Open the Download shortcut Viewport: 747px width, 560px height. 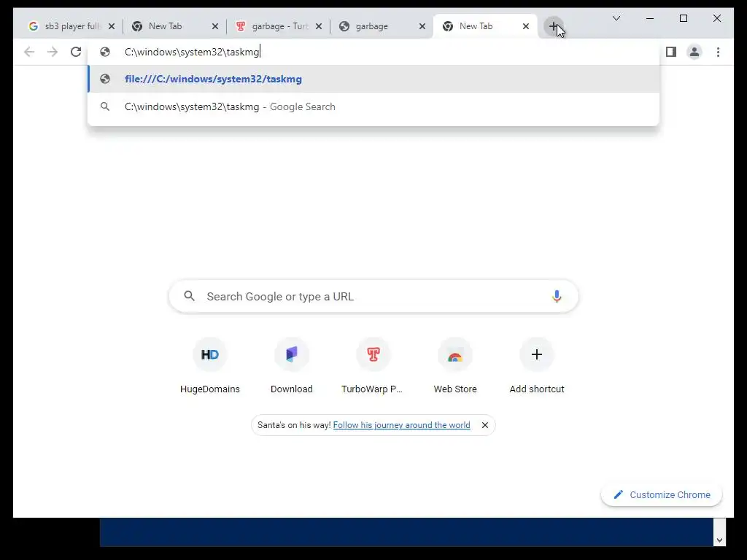point(292,366)
